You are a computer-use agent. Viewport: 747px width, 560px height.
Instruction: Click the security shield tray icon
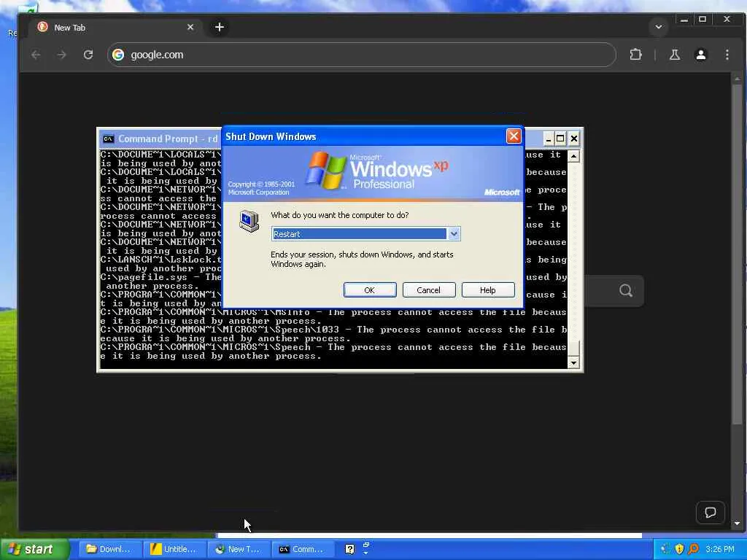(x=679, y=550)
